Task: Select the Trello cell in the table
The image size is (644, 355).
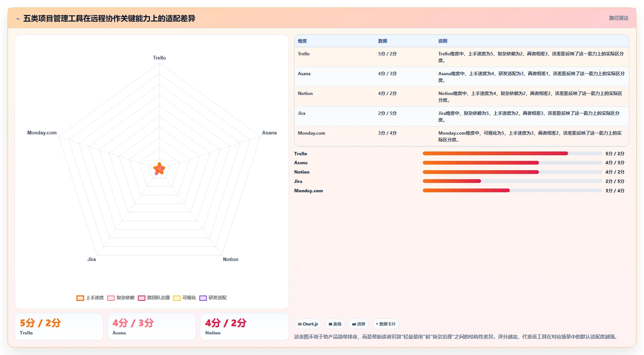Action: [303, 54]
